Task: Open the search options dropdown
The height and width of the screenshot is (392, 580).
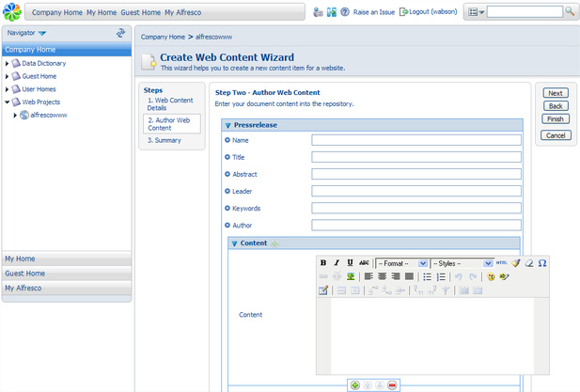Action: [476, 12]
